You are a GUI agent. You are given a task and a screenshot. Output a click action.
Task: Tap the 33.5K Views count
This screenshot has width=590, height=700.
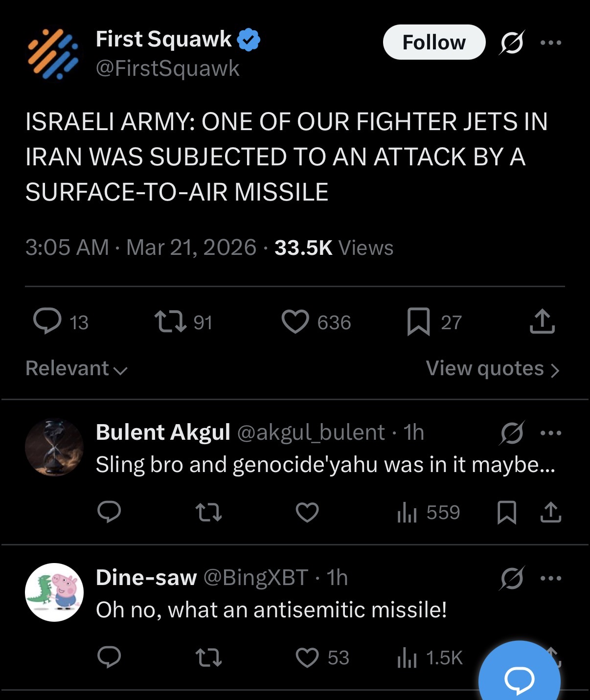pos(334,248)
